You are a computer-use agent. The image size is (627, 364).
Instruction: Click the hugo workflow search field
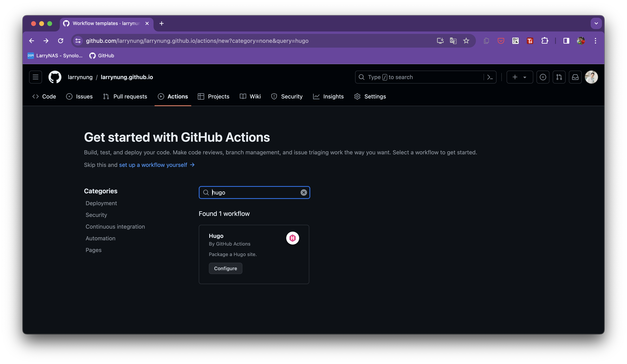[x=254, y=192]
